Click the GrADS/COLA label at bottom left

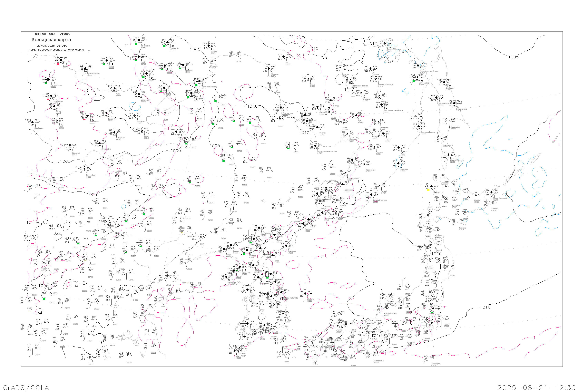click(26, 387)
